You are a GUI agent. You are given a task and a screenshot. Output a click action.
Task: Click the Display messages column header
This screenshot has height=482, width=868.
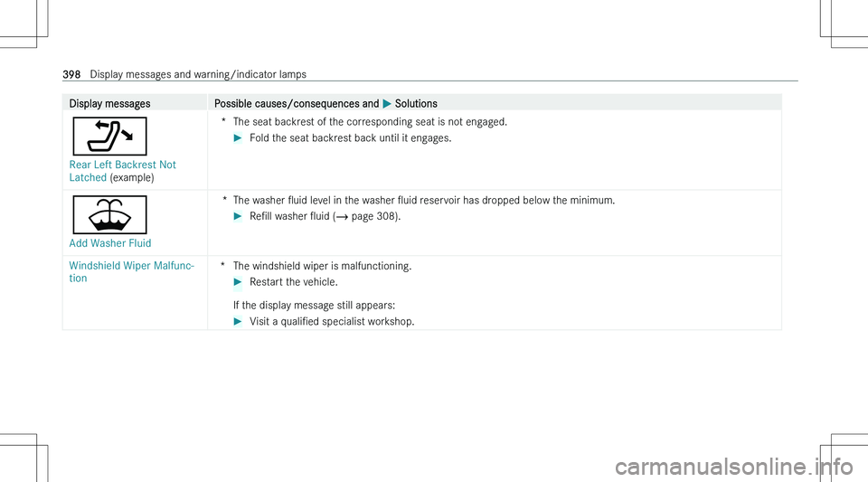(x=109, y=103)
